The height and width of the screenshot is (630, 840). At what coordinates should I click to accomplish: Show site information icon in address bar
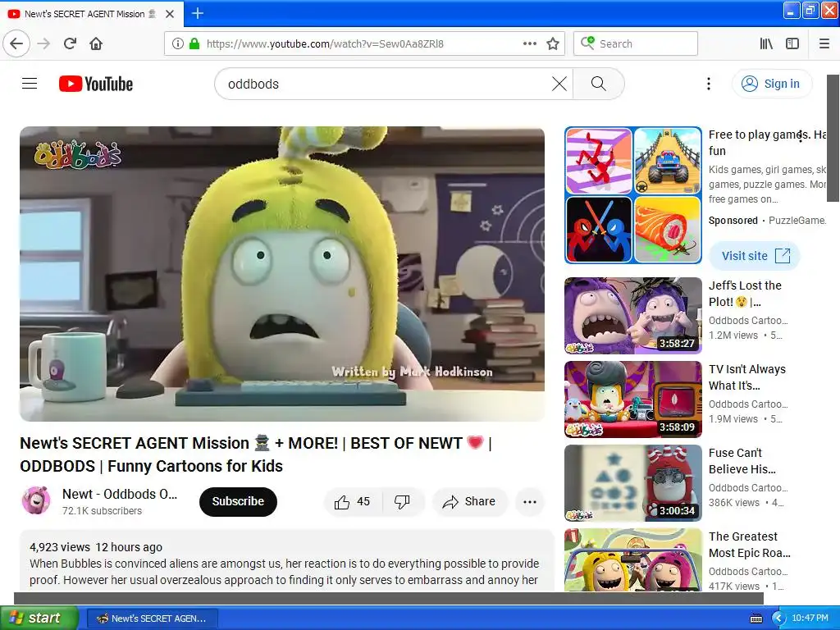(177, 43)
